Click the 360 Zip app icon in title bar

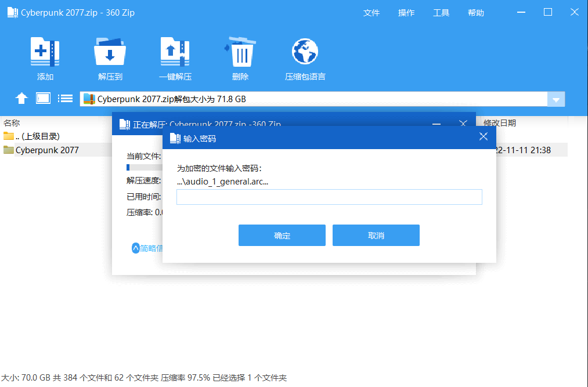coord(12,12)
